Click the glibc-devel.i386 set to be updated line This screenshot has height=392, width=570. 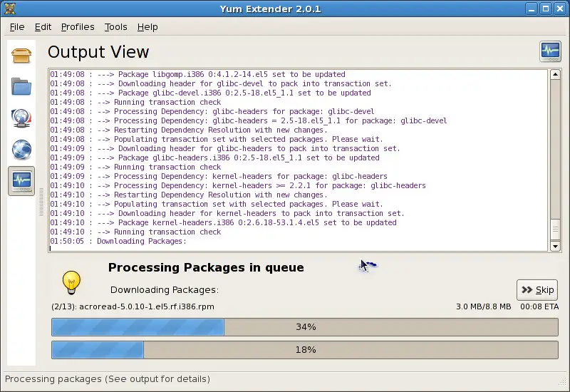(210, 93)
